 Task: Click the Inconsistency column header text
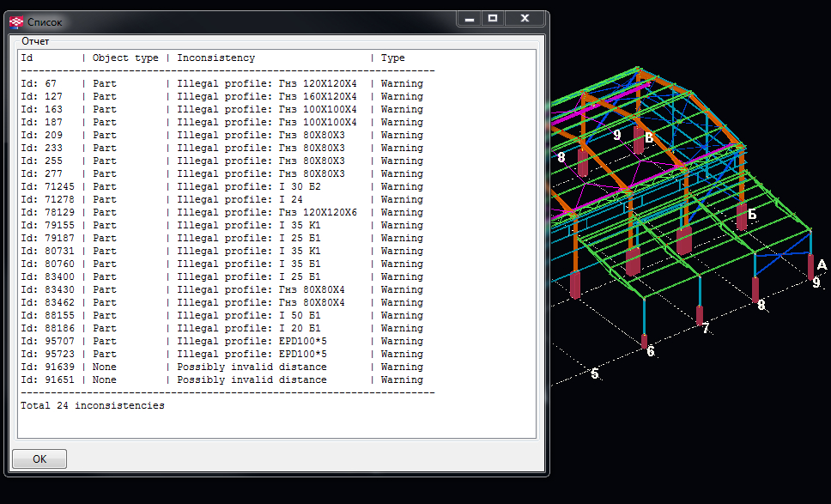pos(215,58)
